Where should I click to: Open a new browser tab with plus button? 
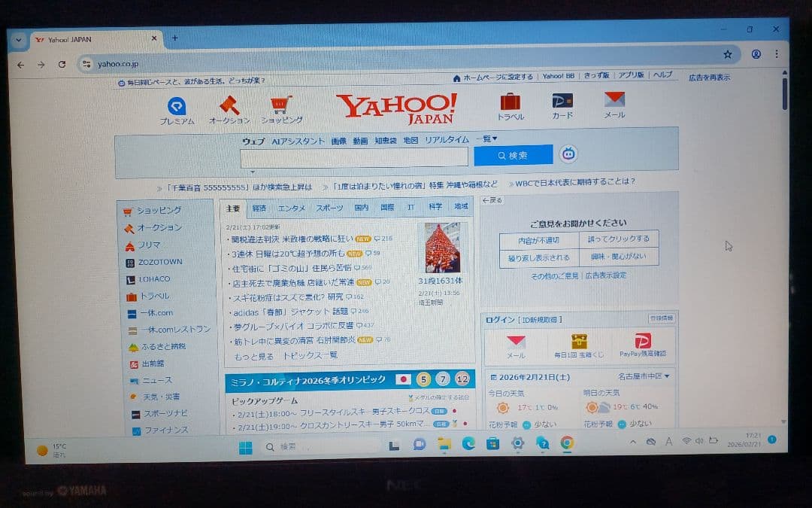pos(175,38)
